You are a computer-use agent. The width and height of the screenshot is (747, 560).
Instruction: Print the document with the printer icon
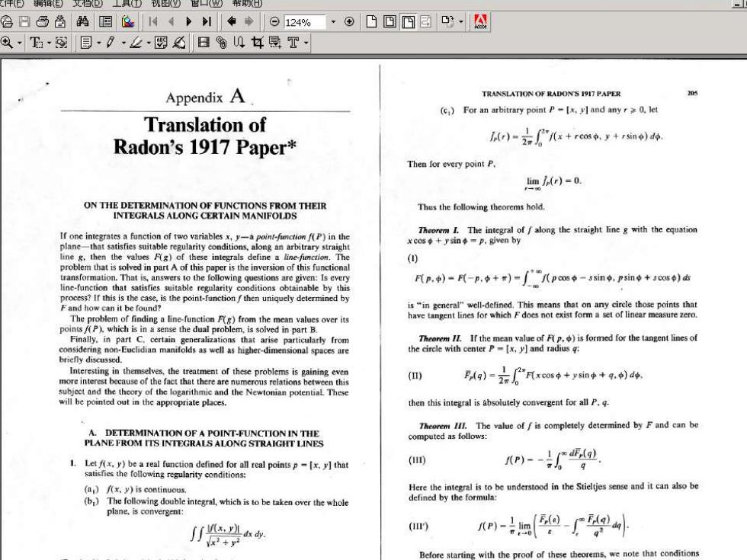(43, 21)
